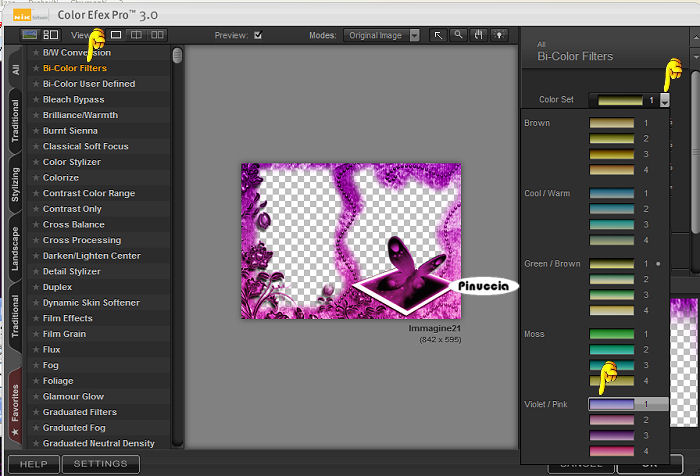The image size is (700, 476).
Task: Toggle the Preview checkbox
Action: coord(258,35)
